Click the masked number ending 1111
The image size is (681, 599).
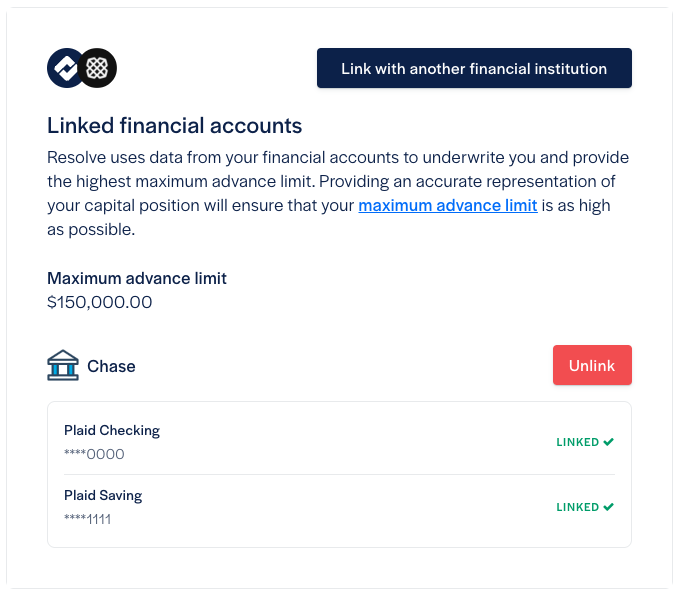pyautogui.click(x=88, y=519)
